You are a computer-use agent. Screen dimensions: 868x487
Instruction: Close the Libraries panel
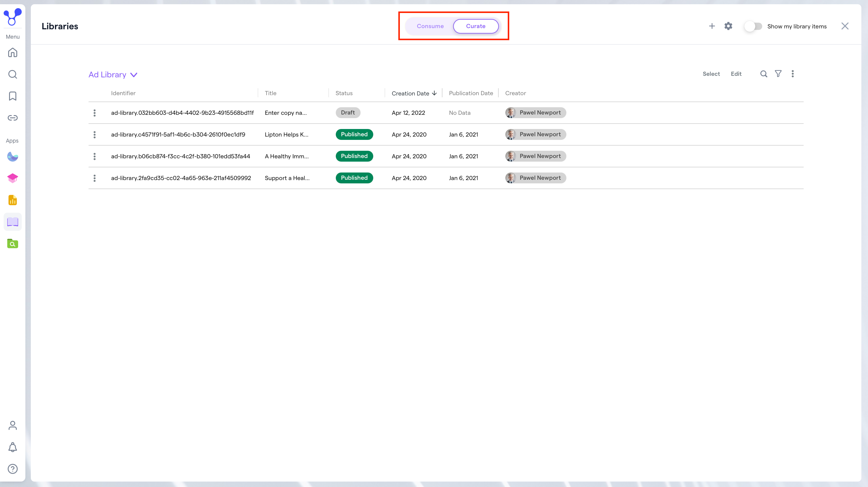pyautogui.click(x=845, y=26)
